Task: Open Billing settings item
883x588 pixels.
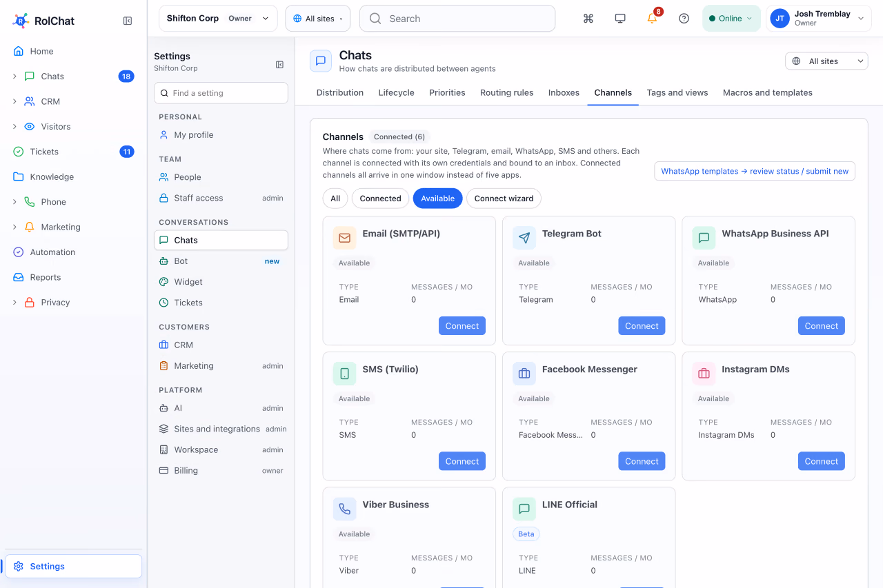Action: (221, 471)
